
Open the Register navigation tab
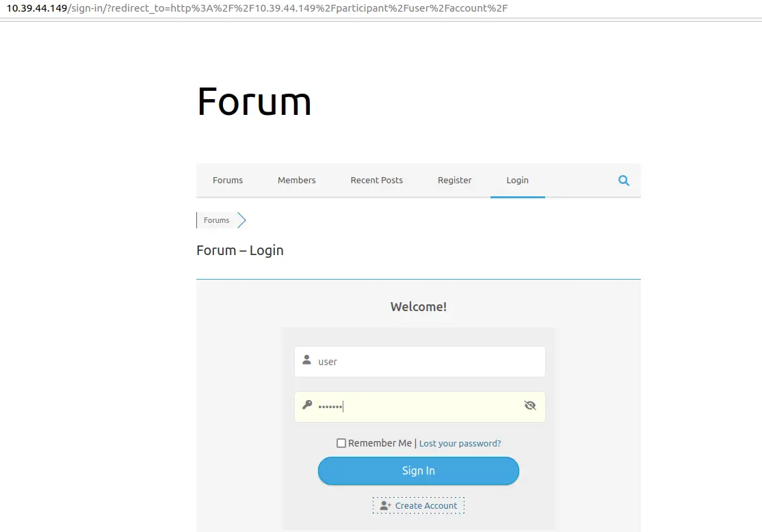click(454, 181)
